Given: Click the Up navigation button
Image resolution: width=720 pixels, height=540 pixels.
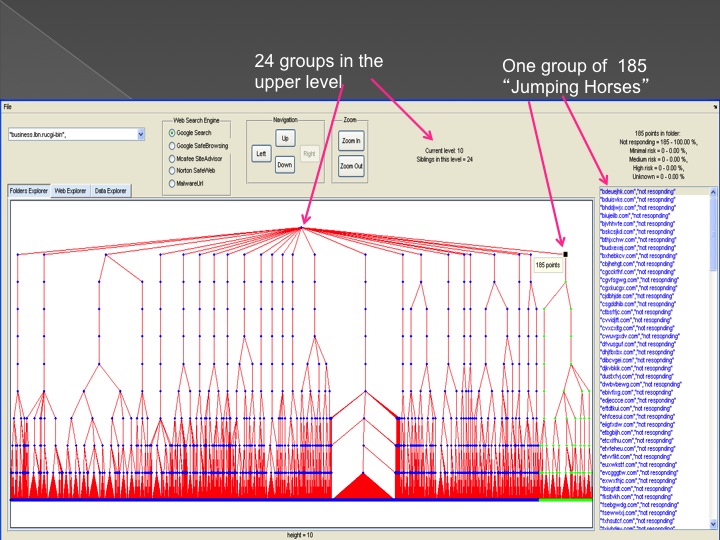Looking at the screenshot, I should [x=285, y=138].
